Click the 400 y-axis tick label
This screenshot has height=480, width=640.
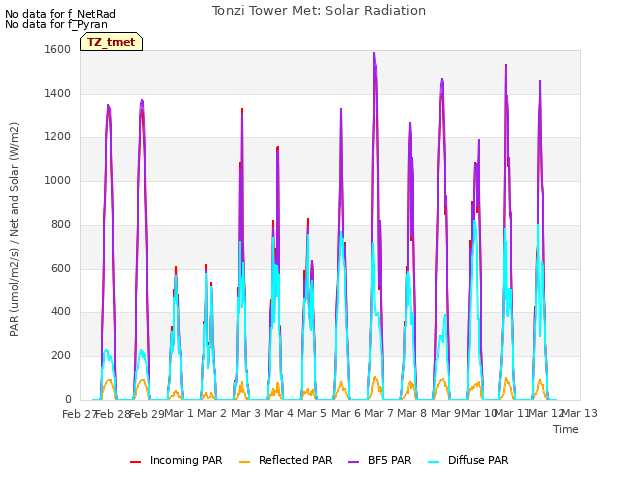[61, 312]
